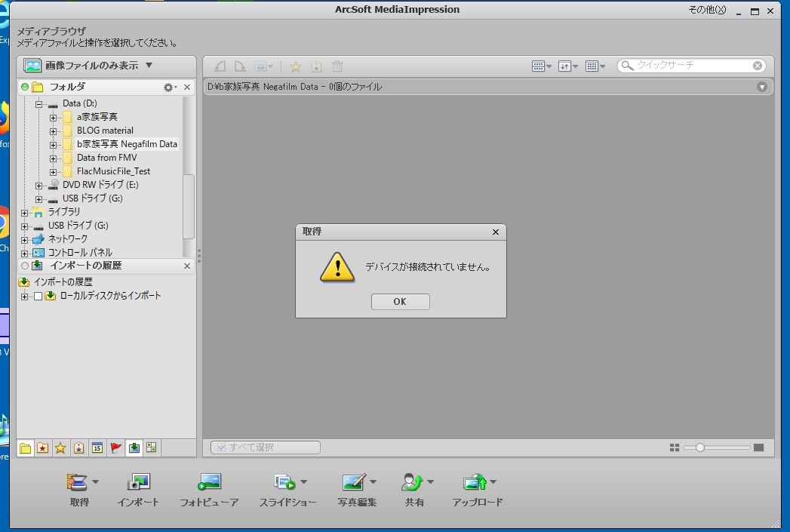Select the FlacMusicFile_Test folder
This screenshot has width=790, height=532.
113,171
